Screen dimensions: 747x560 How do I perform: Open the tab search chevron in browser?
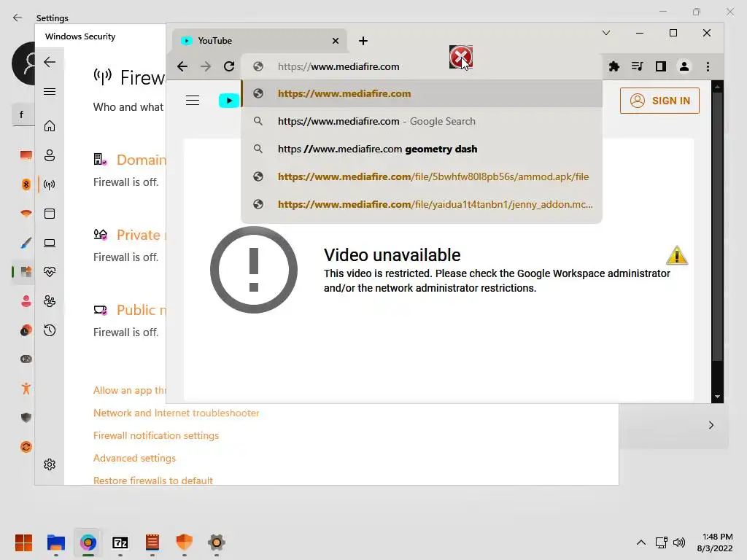(606, 33)
